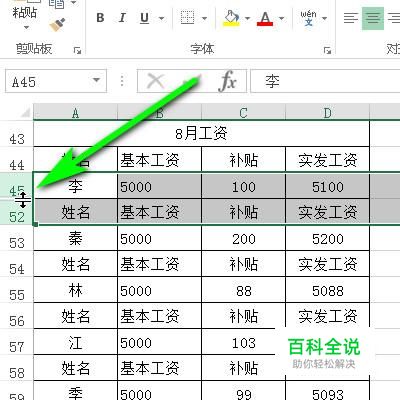Click cell 李 in row 45

pyautogui.click(x=75, y=186)
